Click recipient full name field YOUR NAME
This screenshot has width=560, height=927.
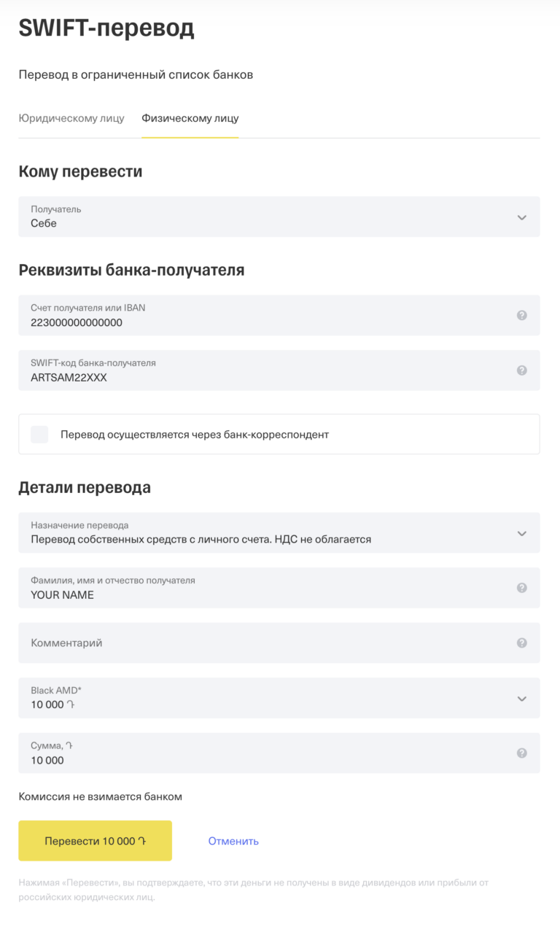click(x=279, y=588)
